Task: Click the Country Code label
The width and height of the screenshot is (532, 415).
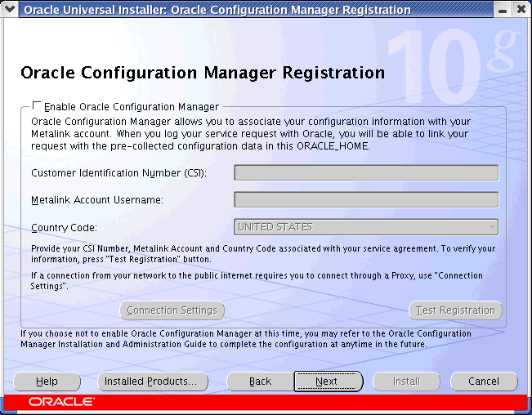Action: [64, 228]
